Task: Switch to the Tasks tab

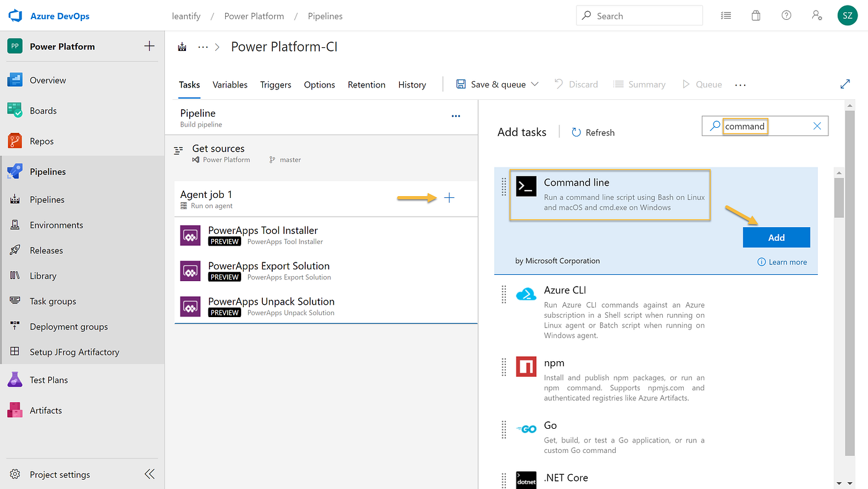Action: click(x=189, y=84)
